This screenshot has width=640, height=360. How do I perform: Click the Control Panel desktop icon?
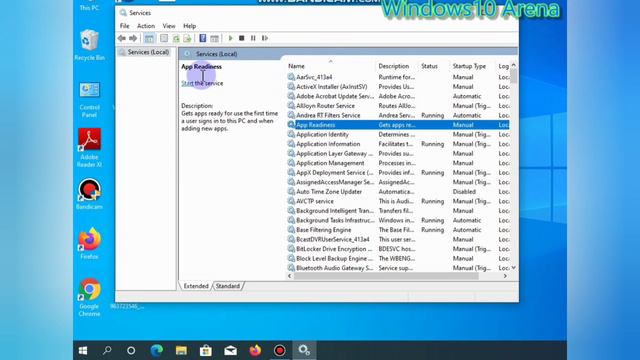89,100
